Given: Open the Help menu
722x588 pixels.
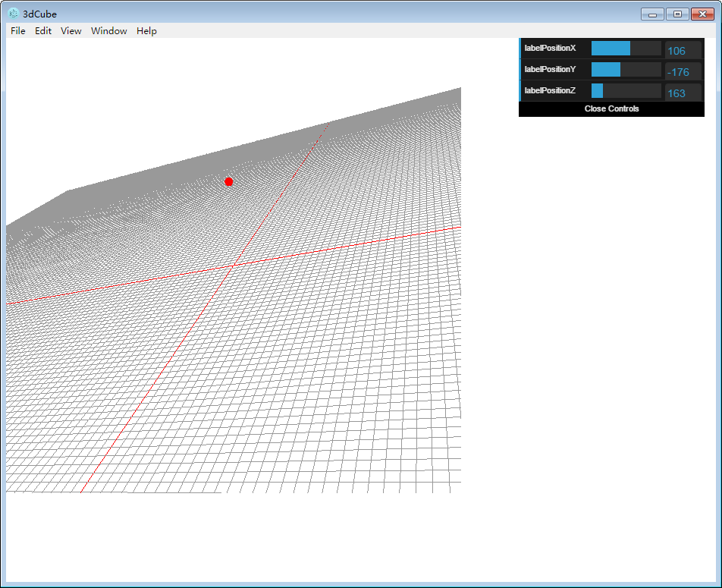Looking at the screenshot, I should [x=146, y=31].
